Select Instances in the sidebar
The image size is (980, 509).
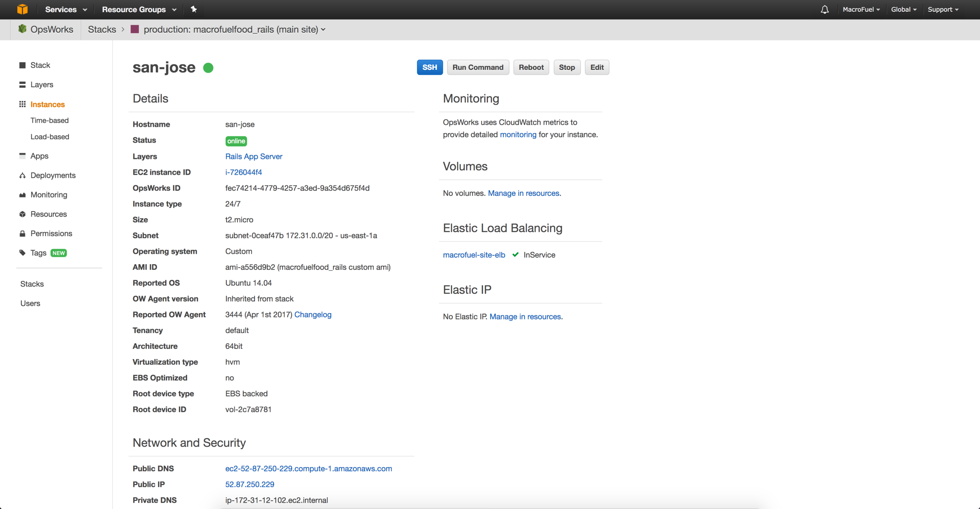tap(47, 104)
